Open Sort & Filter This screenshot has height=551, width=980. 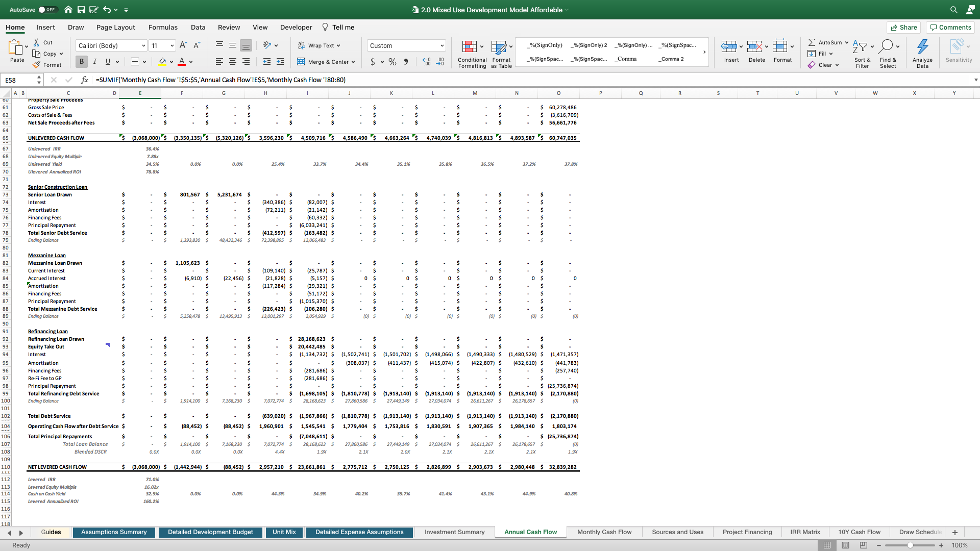pyautogui.click(x=863, y=54)
